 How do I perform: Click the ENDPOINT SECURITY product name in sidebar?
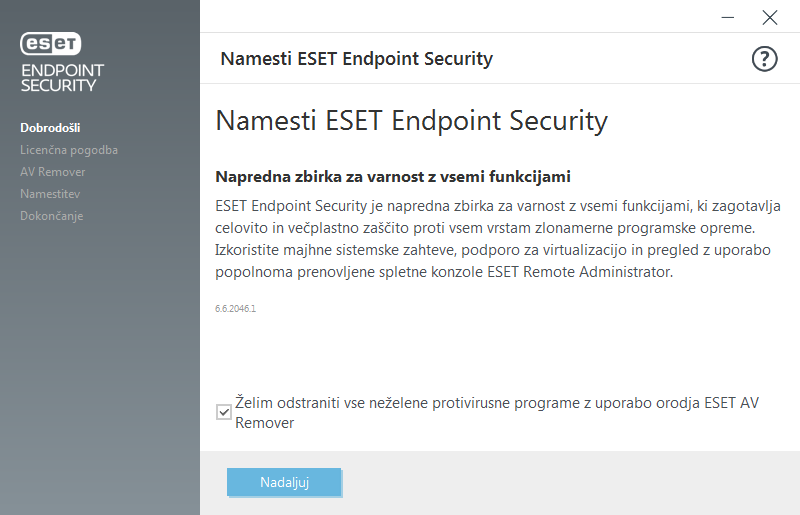click(x=62, y=78)
